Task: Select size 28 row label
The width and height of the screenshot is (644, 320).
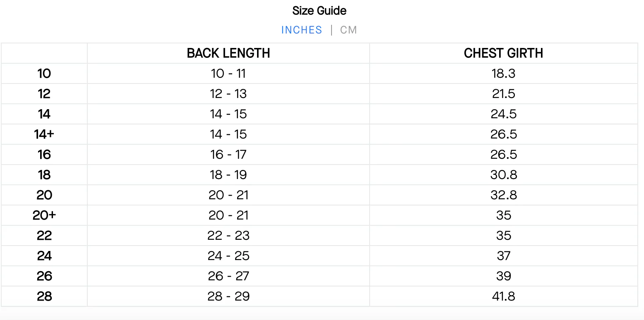Action: (44, 296)
